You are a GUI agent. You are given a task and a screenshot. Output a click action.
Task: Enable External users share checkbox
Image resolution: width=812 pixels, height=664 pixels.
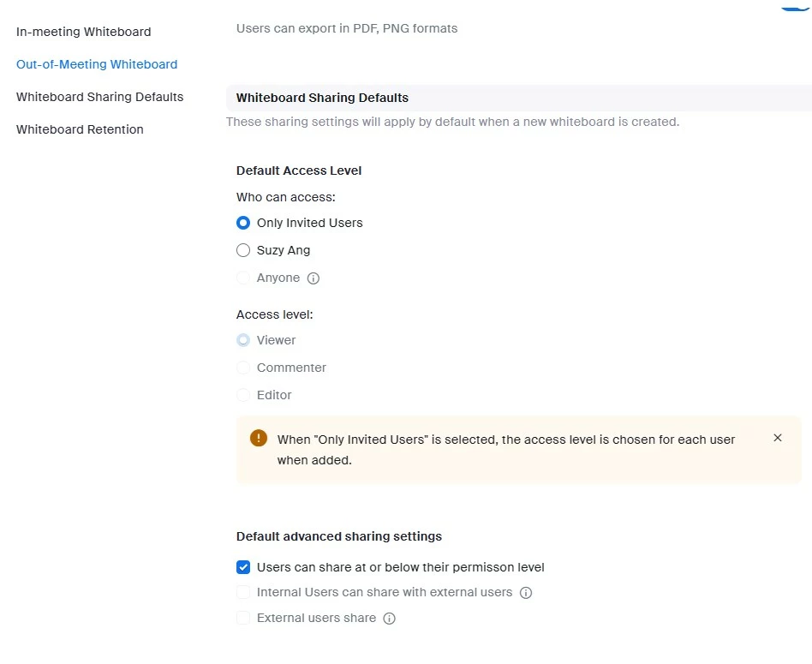point(243,618)
